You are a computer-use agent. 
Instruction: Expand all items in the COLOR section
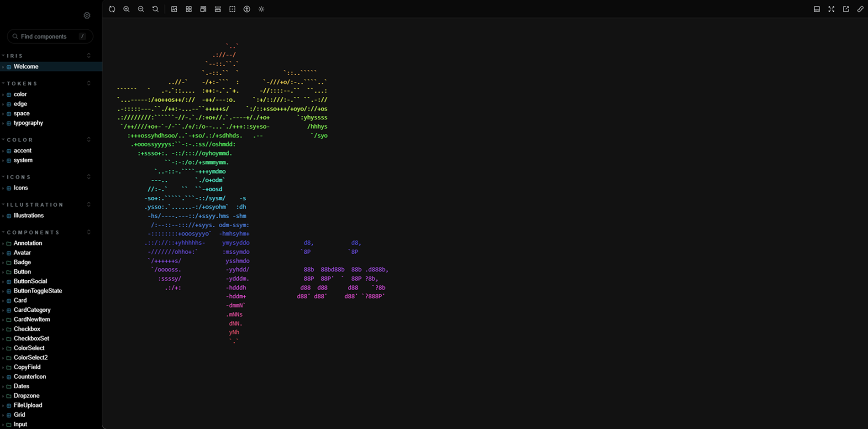[89, 140]
